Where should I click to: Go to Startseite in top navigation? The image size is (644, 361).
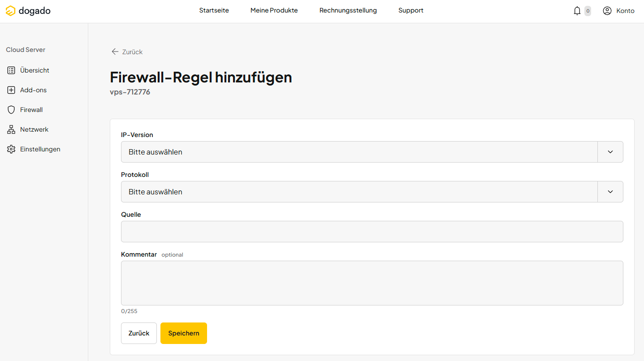pyautogui.click(x=214, y=10)
